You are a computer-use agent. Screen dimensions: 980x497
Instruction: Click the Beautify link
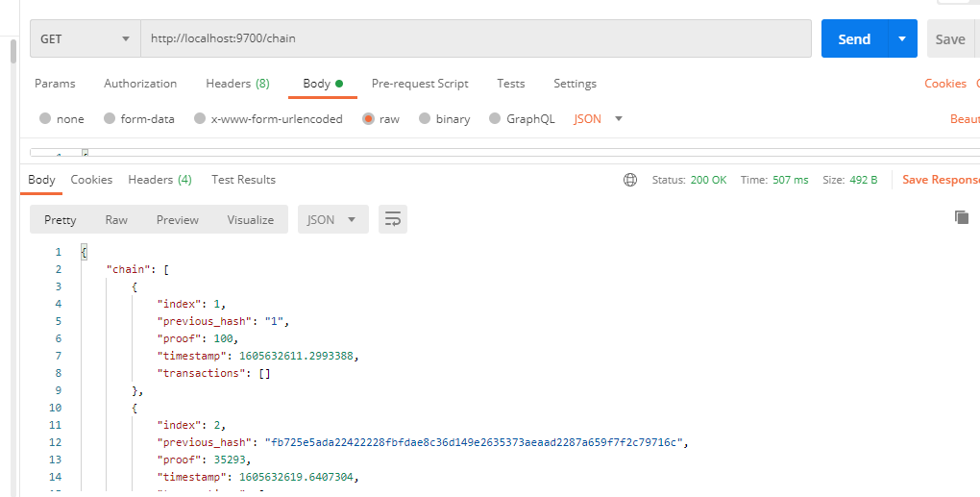coord(965,119)
